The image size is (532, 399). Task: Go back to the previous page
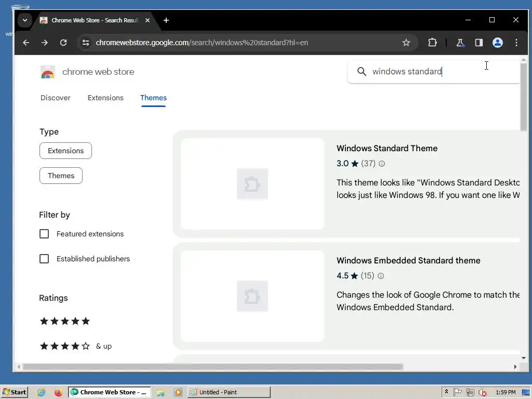click(26, 43)
